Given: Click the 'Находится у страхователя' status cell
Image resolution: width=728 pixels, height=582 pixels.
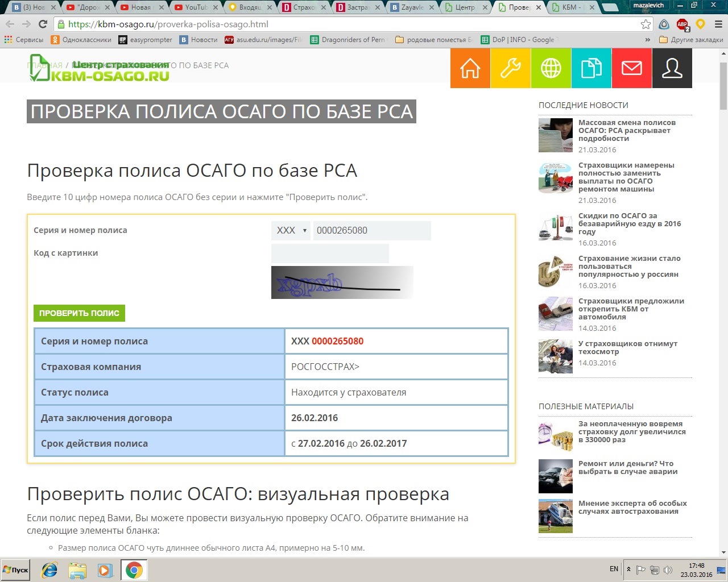Looking at the screenshot, I should click(396, 392).
